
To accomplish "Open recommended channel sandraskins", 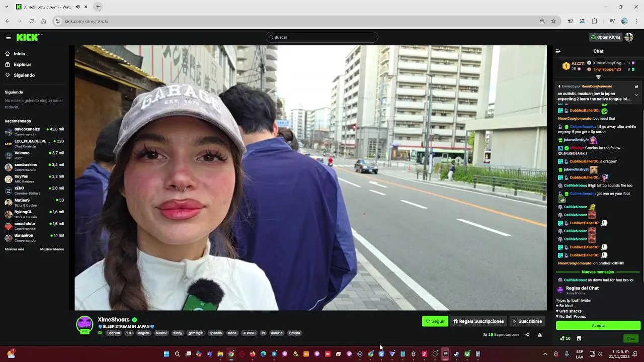I will coord(34,167).
